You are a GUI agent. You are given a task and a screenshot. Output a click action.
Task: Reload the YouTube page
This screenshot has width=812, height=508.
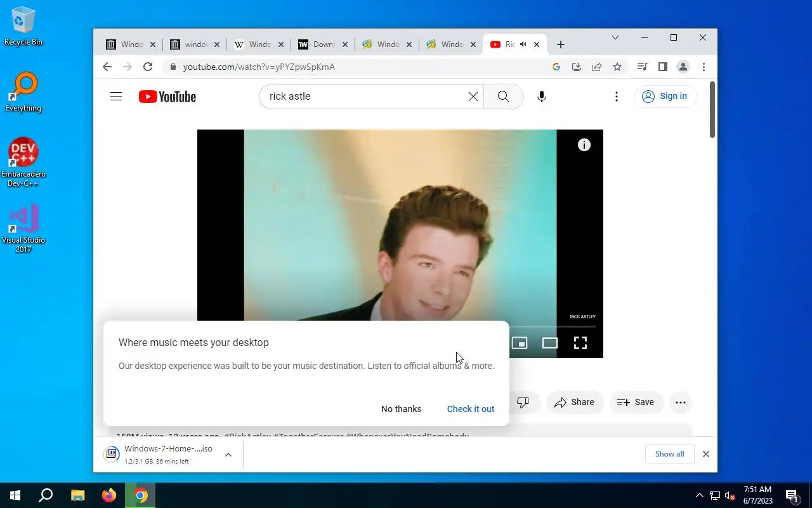(x=148, y=67)
